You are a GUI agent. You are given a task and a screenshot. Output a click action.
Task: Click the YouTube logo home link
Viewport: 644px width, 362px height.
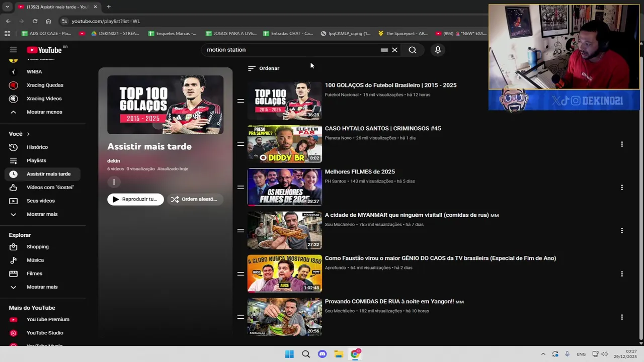(44, 50)
